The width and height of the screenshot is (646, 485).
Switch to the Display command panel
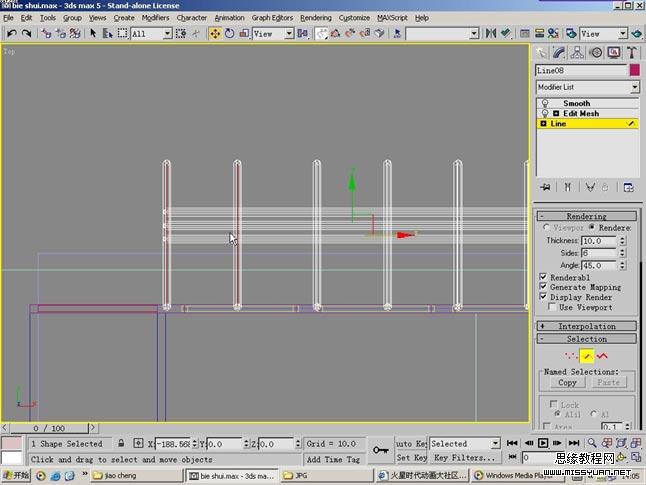click(614, 52)
